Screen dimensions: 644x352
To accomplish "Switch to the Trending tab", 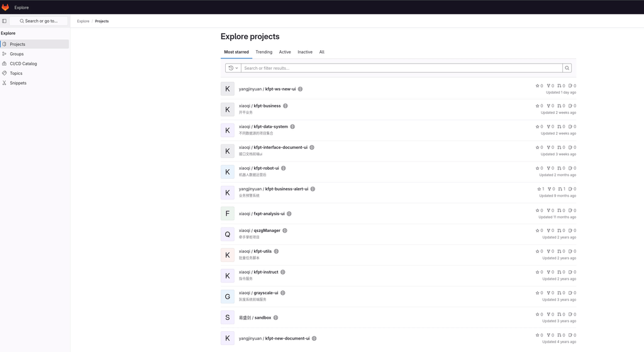I will [x=264, y=52].
